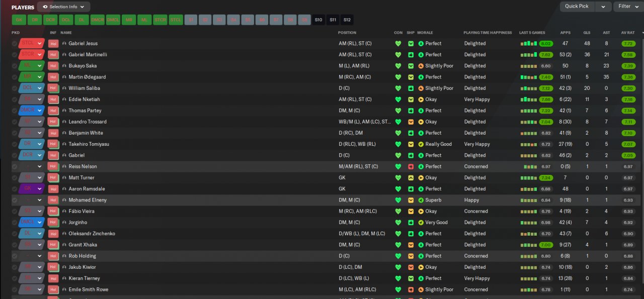The width and height of the screenshot is (644, 299).
Task: Click sharpness icon for Leandro Trossard
Action: [411, 122]
